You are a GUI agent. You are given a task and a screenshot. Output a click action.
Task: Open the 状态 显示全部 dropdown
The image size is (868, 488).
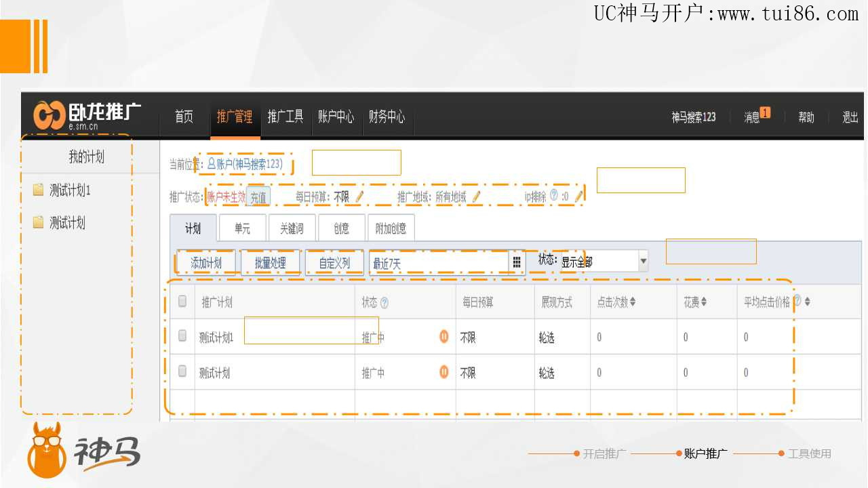coord(604,262)
